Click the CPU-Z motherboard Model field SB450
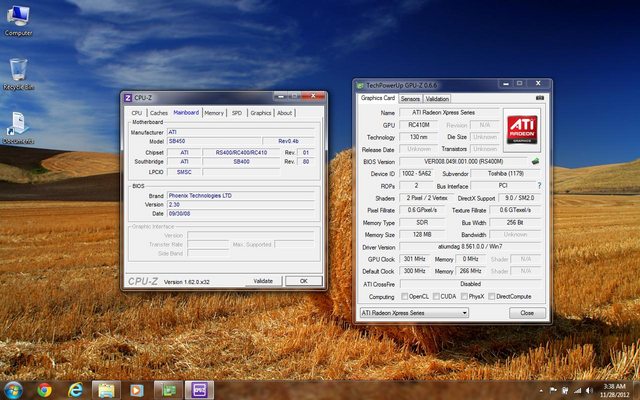This screenshot has height=400, width=640. coord(215,141)
